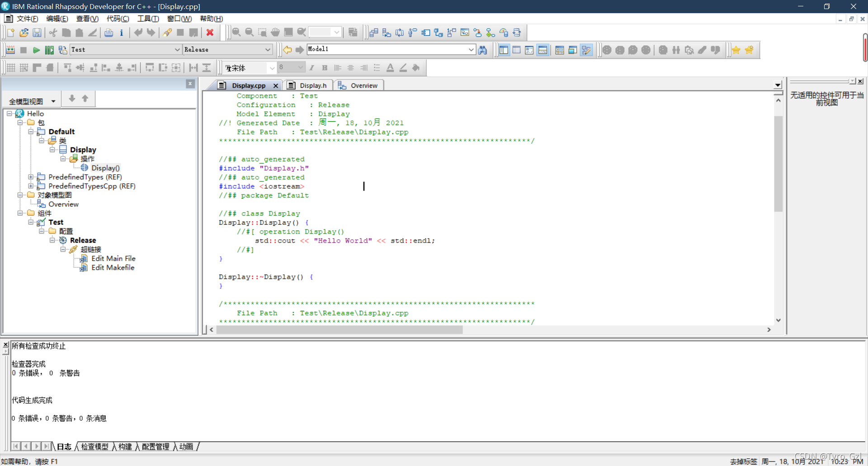Toggle left text alignment

tap(338, 67)
